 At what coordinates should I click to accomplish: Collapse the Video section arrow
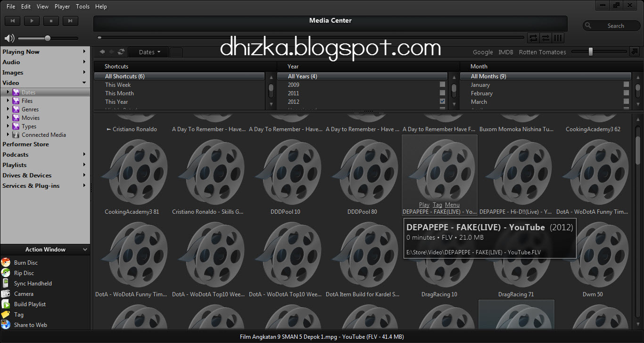click(x=84, y=83)
